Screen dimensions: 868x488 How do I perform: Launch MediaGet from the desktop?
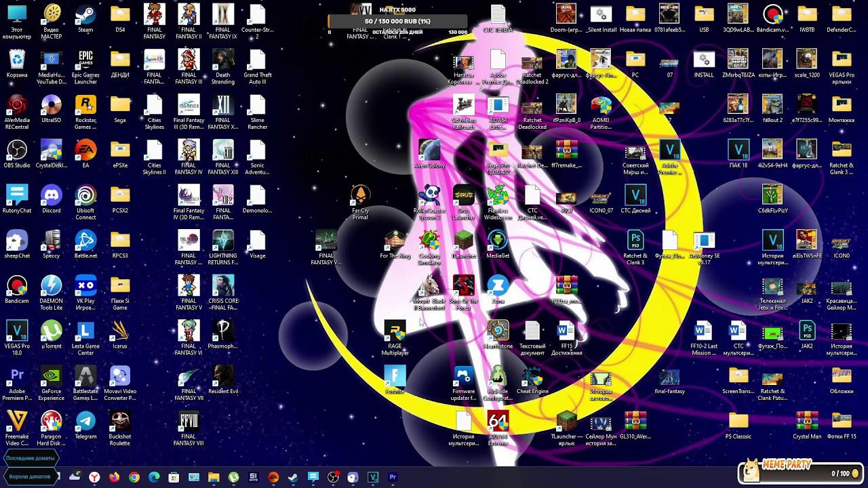[498, 244]
